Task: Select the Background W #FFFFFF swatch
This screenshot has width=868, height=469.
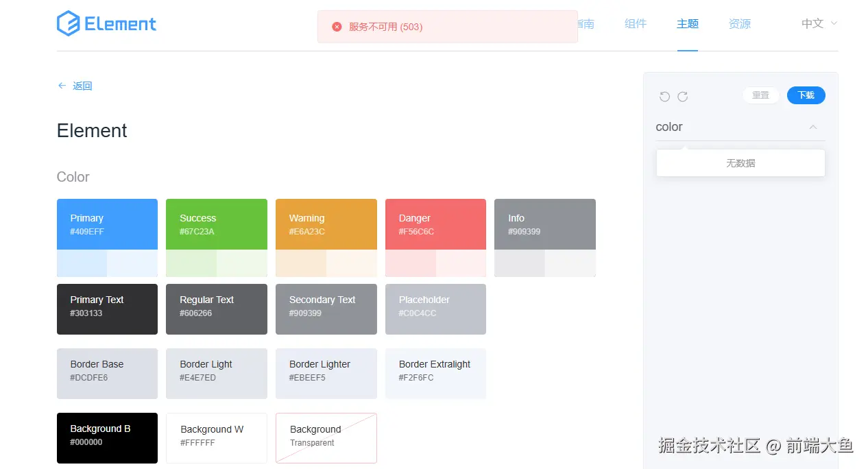Action: tap(217, 438)
